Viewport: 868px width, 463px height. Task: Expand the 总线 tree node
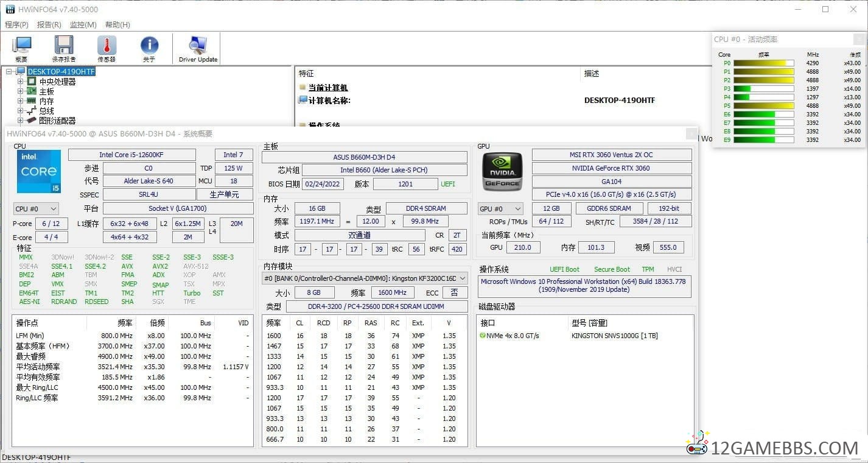point(21,110)
